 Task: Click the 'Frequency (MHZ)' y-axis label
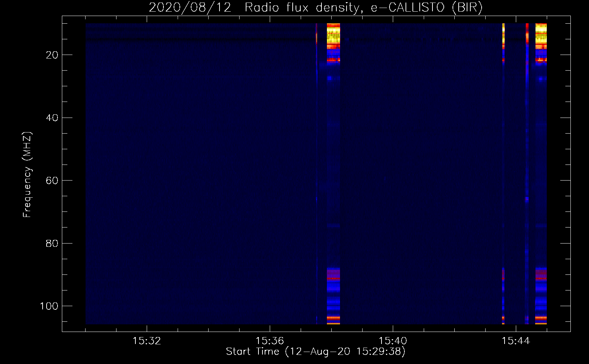[28, 175]
